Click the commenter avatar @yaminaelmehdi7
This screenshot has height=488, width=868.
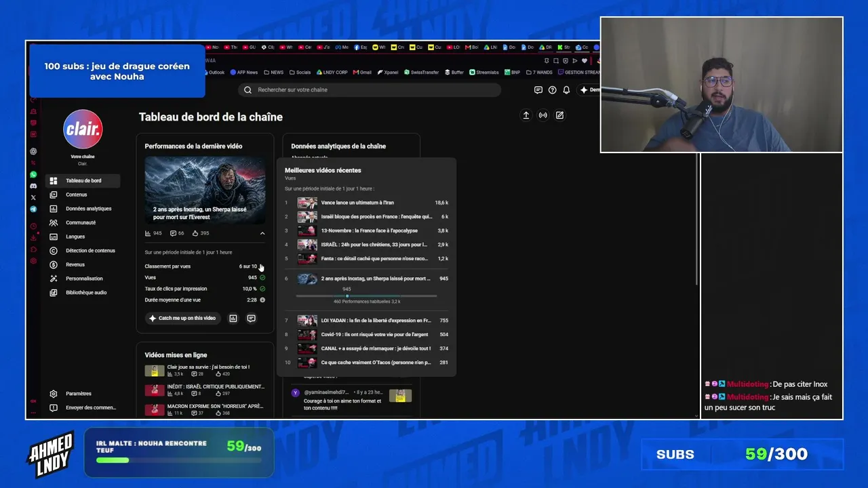pyautogui.click(x=296, y=392)
